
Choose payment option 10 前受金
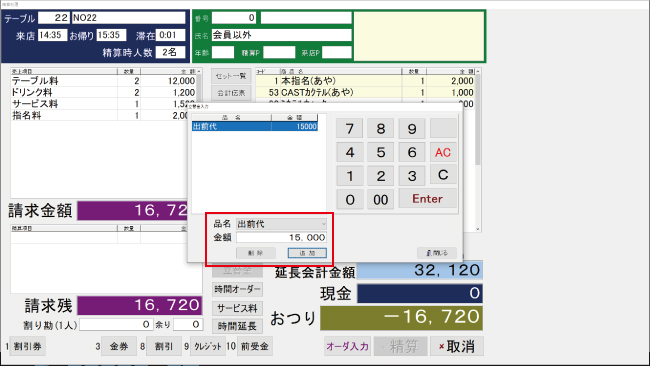click(x=255, y=346)
